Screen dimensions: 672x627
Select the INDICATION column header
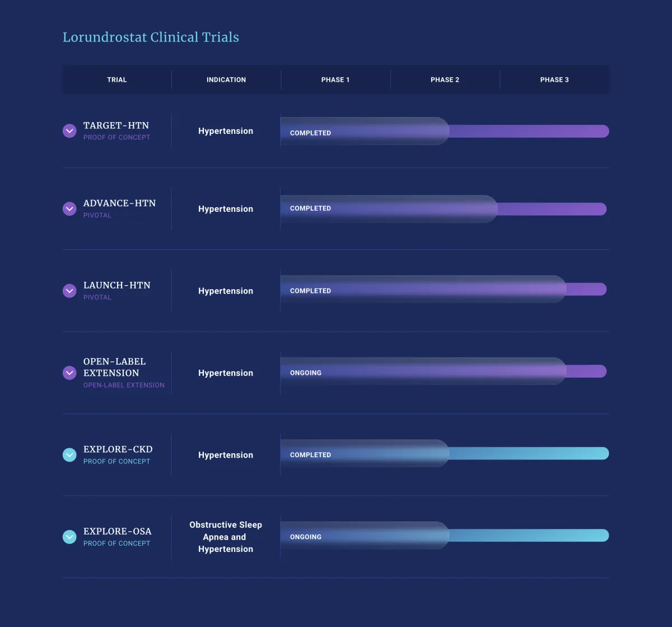226,80
